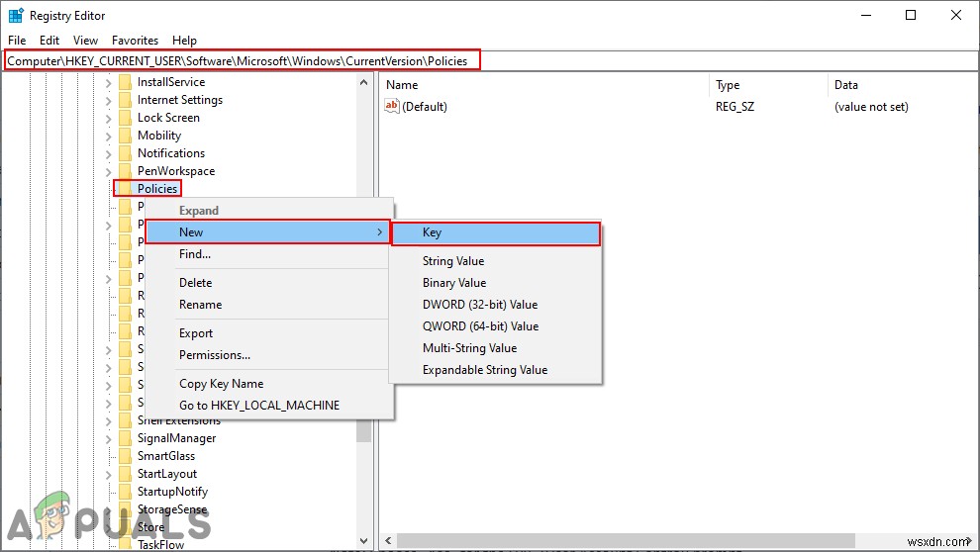Click the Registry Editor app icon in title bar
Image resolution: width=980 pixels, height=552 pixels.
(16, 15)
